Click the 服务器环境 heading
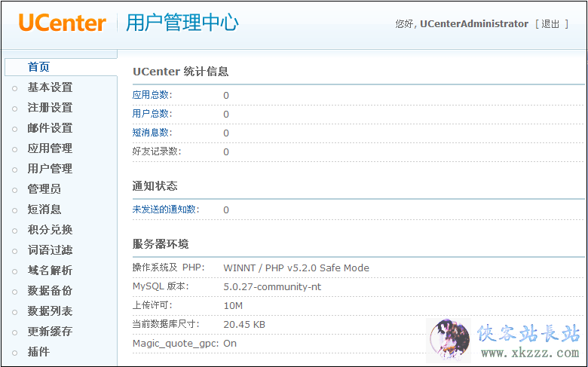This screenshot has height=367, width=588. tap(161, 244)
